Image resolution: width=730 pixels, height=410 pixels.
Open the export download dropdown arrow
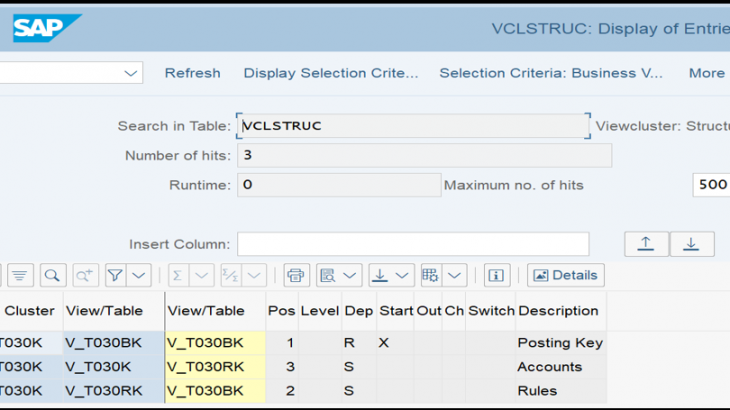tap(403, 275)
